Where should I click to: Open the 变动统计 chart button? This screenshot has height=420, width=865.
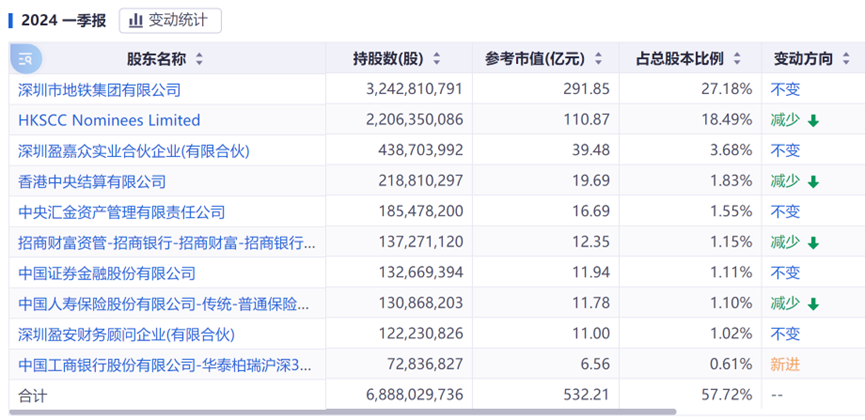coord(170,20)
